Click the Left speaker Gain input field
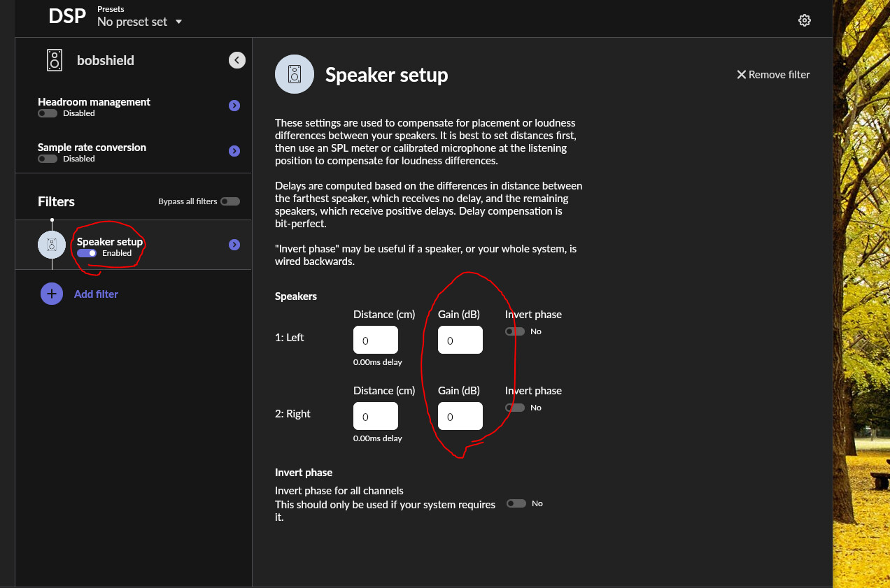Screen dimensions: 890x588 [460, 340]
